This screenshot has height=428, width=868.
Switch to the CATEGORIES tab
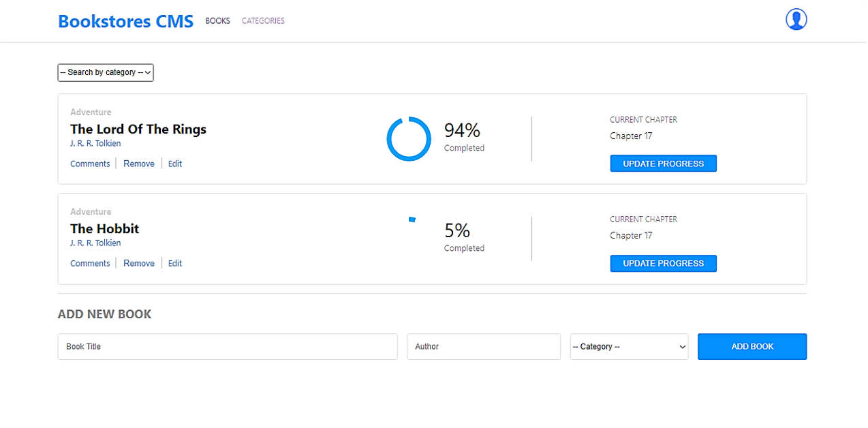263,20
